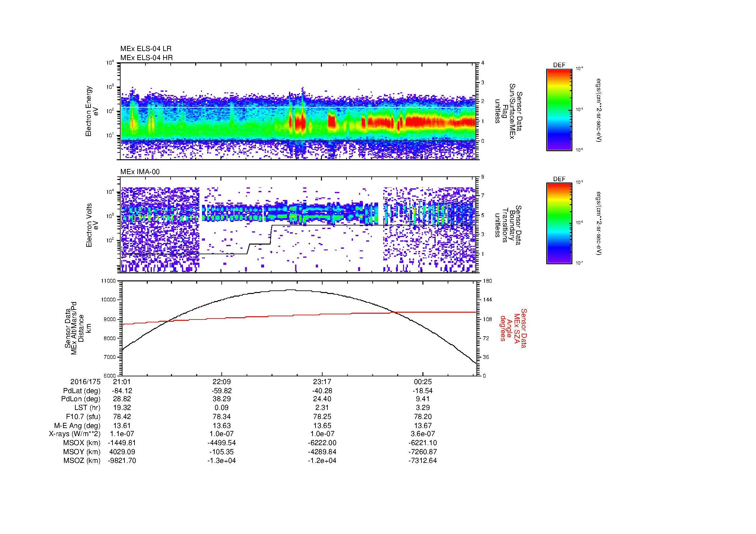756x534 pixels.
Task: Click the 'Electron Energy eV' axis label
Action: [x=92, y=111]
